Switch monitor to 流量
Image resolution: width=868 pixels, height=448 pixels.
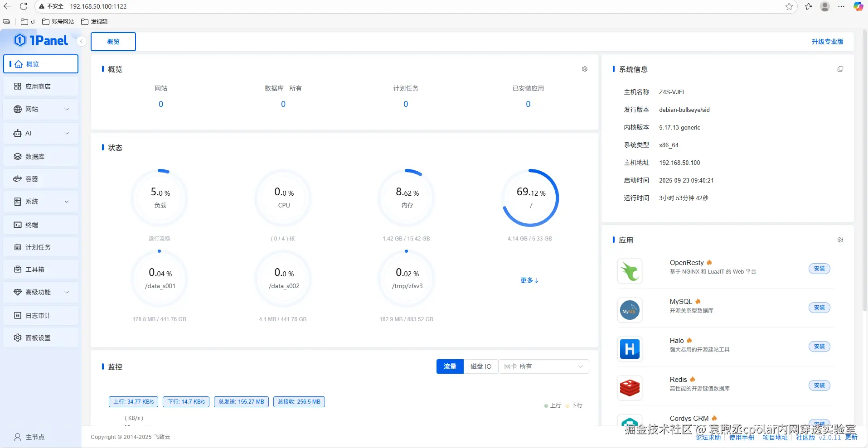[x=450, y=366]
